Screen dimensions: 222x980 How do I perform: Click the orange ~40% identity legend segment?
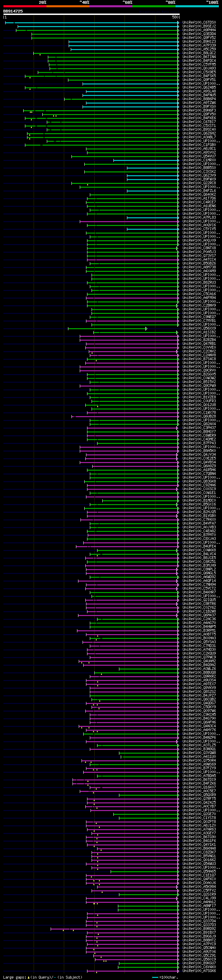tap(68, 6)
